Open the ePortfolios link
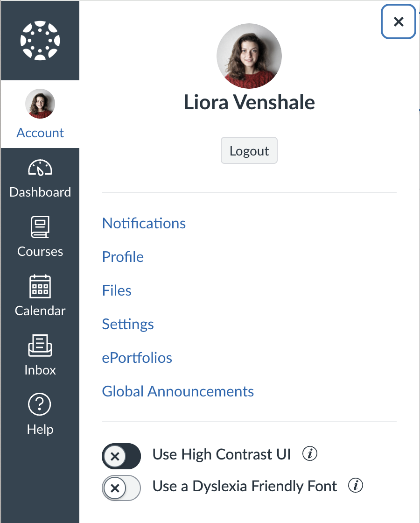 click(137, 358)
